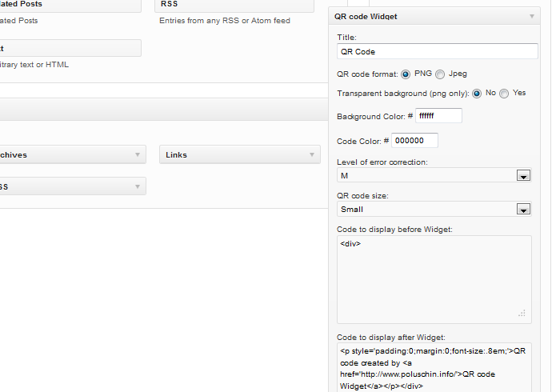Expand the lower RSS widget arrow
Viewport: 556px width, 392px height.
coord(138,186)
